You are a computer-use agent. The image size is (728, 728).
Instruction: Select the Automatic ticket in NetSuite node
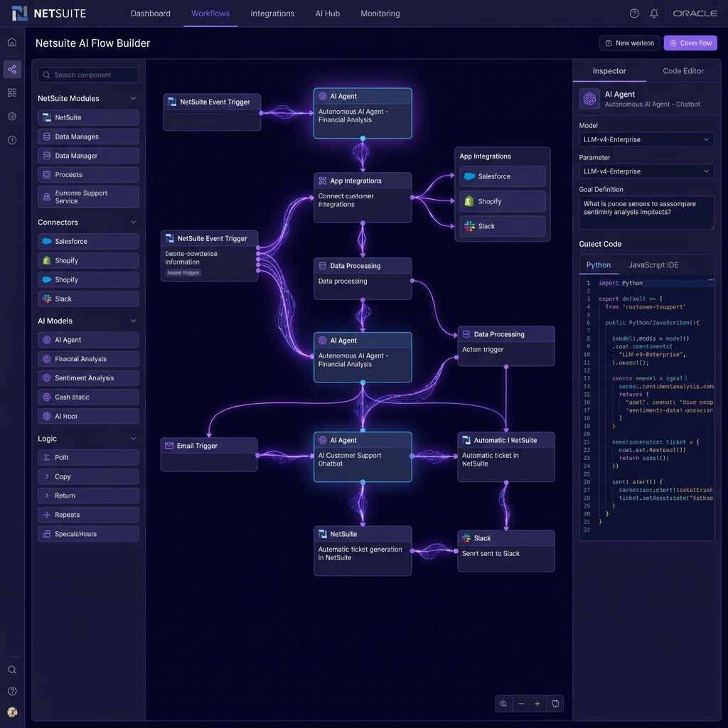pyautogui.click(x=505, y=457)
